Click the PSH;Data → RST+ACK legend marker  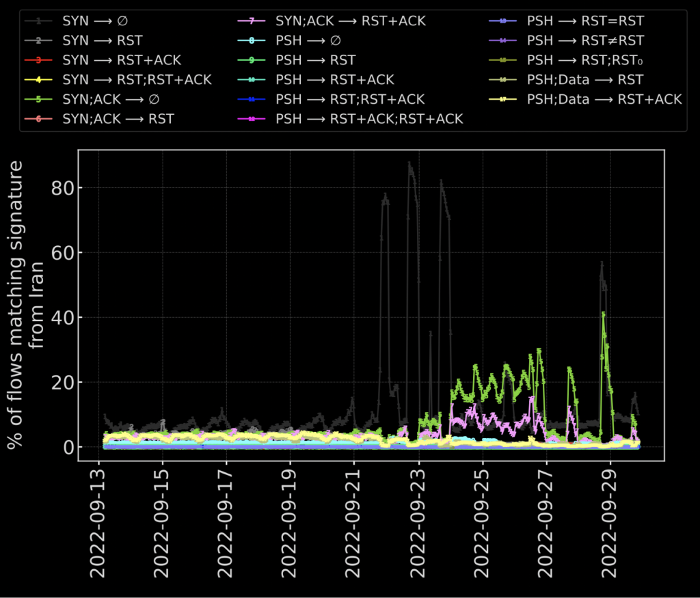(503, 100)
